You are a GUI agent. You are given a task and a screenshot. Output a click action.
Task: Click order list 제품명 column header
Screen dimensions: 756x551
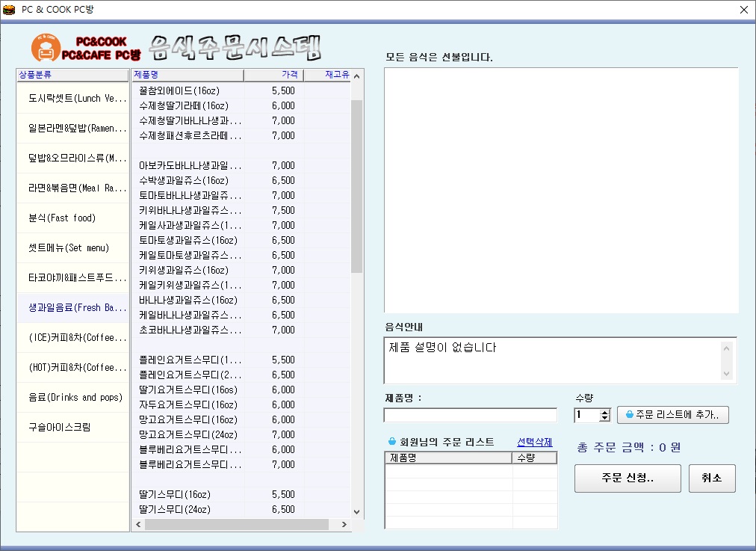448,458
